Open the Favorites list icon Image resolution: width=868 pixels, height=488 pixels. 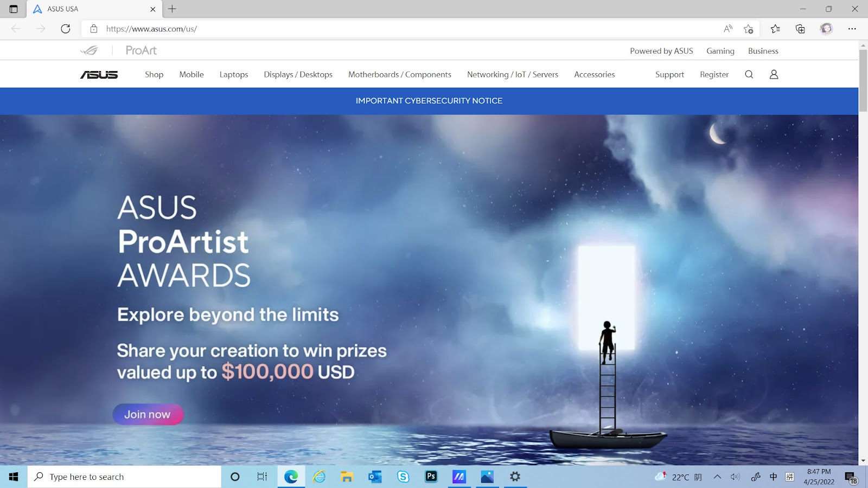pos(775,29)
